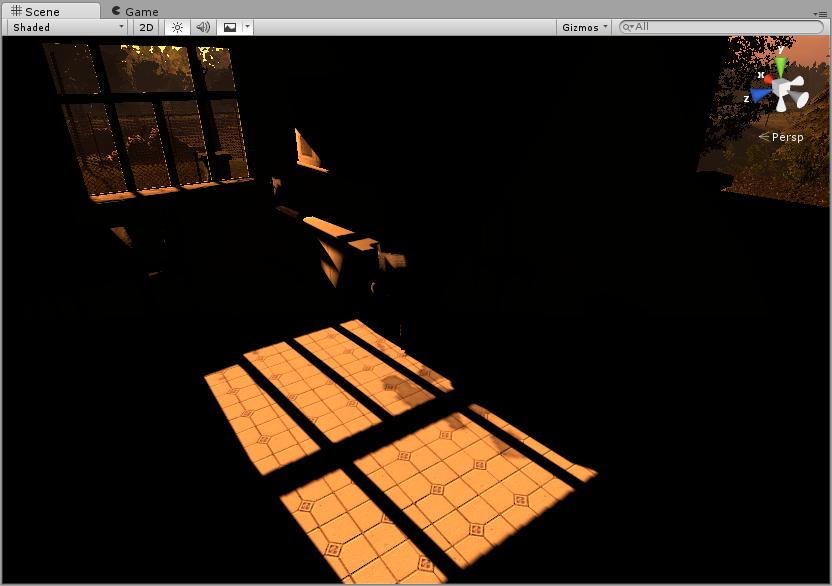The image size is (832, 586).
Task: Open the Gizmos dropdown
Action: pyautogui.click(x=584, y=27)
